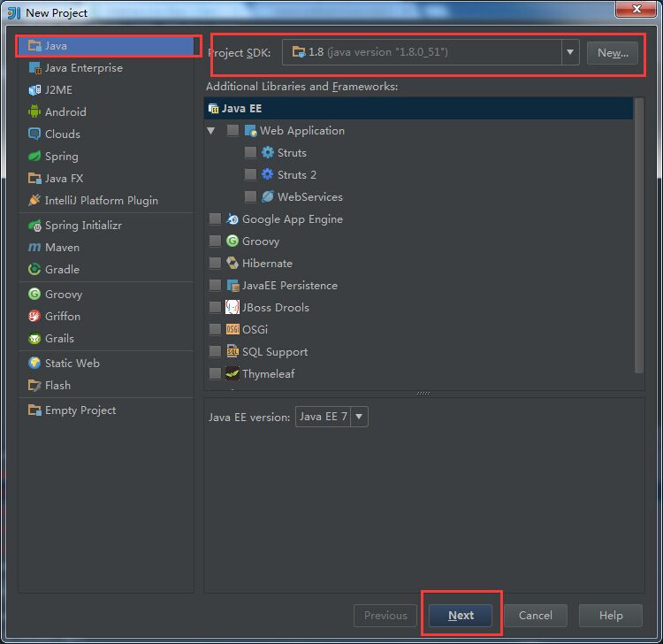Check the Struts 2 checkbox
Screen dimensions: 663x644
[250, 174]
